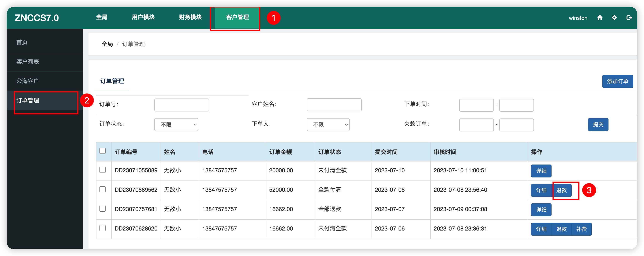644x256 pixels.
Task: Go to the home icon in header
Action: tap(600, 17)
